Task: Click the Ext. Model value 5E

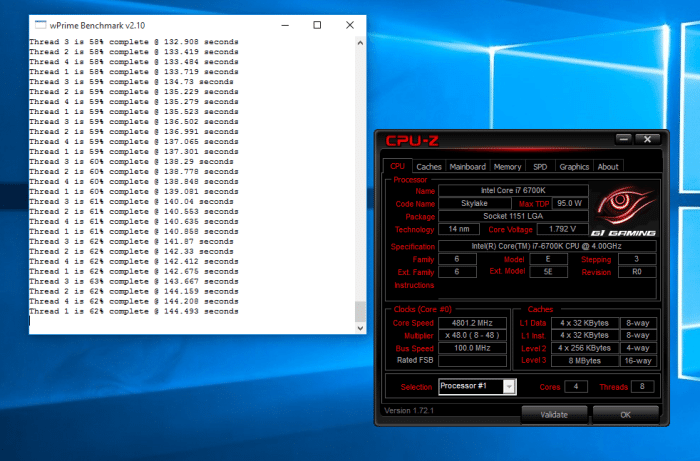Action: click(x=548, y=272)
